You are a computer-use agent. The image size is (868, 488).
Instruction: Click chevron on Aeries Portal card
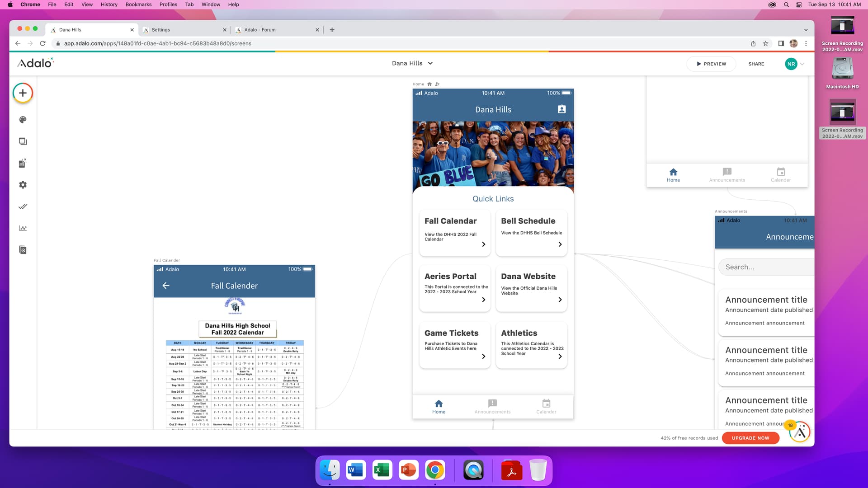click(x=483, y=300)
